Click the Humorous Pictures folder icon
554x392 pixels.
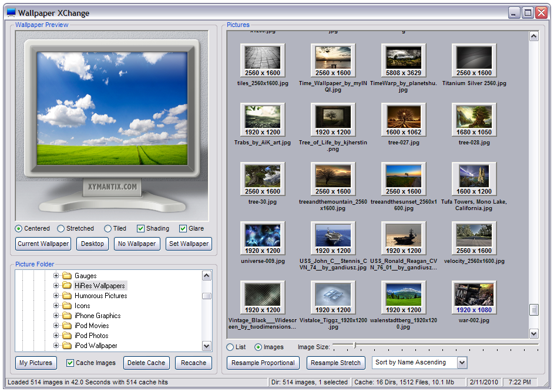67,296
